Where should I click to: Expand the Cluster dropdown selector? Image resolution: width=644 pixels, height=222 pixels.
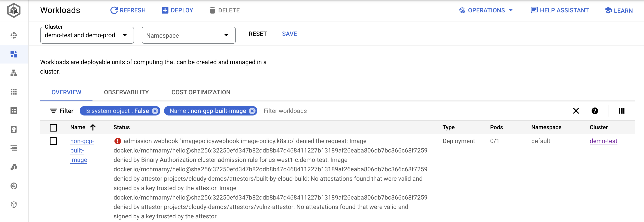point(87,35)
